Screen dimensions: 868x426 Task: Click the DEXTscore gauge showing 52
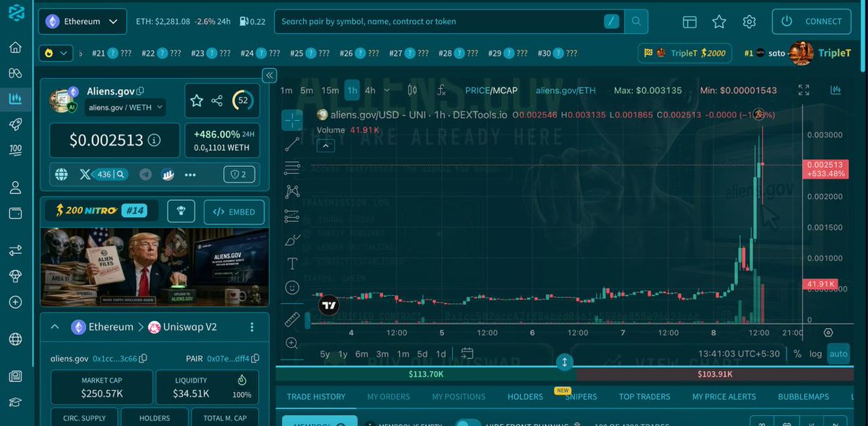pos(243,101)
